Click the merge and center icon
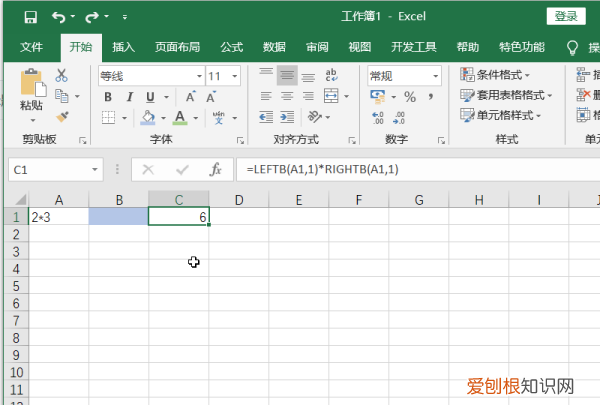The height and width of the screenshot is (405, 600). coord(331,96)
